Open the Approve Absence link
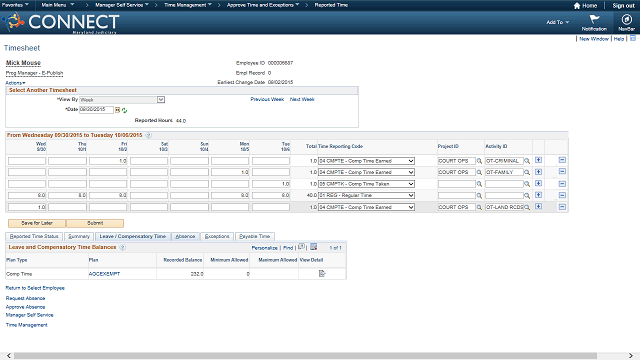The height and width of the screenshot is (360, 640). (x=25, y=307)
